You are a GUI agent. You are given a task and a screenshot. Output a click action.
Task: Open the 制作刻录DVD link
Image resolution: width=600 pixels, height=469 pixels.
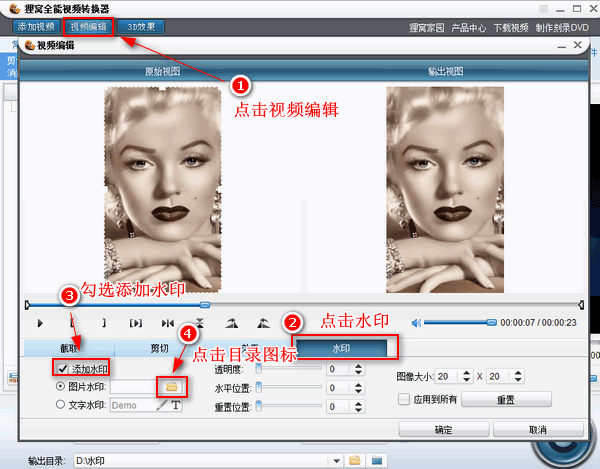pos(562,28)
